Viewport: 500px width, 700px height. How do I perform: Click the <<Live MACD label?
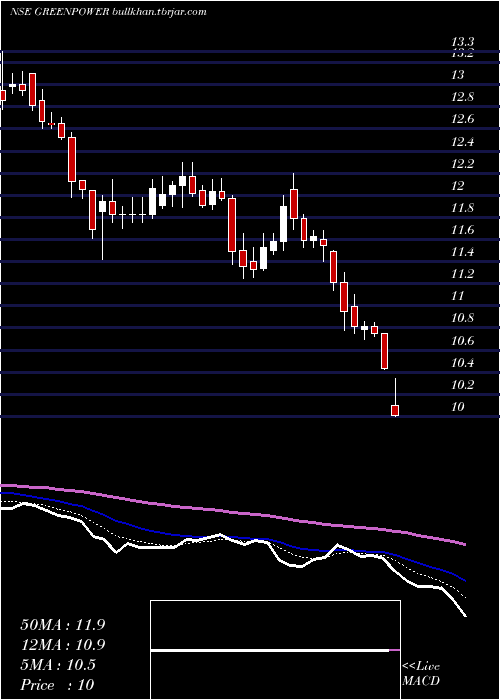point(421,673)
